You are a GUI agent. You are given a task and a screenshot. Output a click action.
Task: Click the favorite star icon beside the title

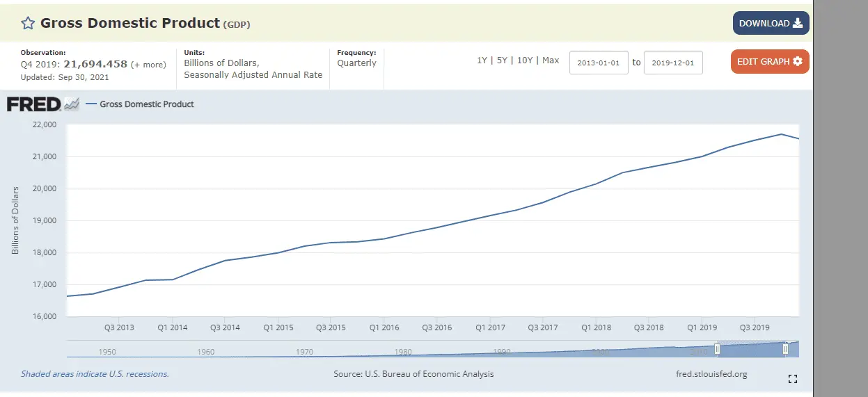point(28,24)
